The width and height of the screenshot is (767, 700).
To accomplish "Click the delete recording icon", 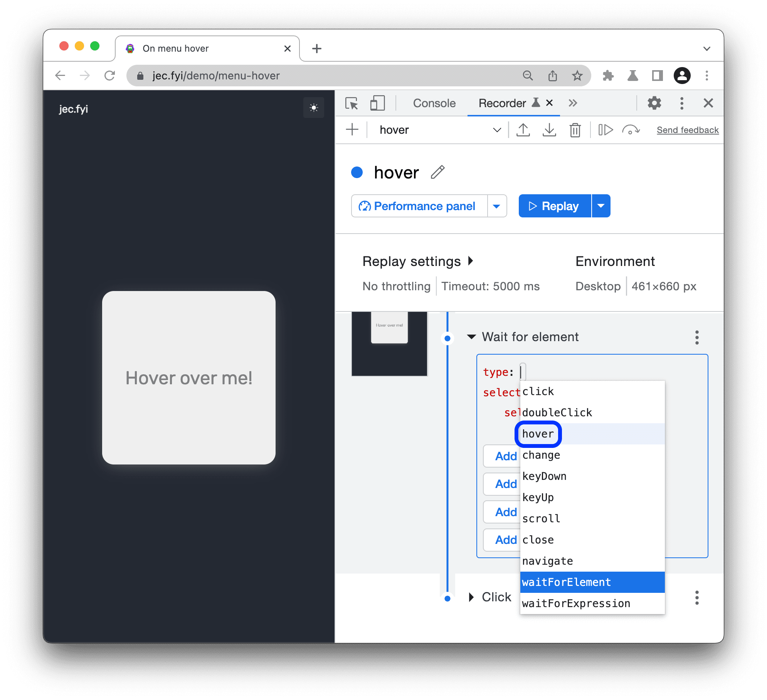I will [575, 130].
